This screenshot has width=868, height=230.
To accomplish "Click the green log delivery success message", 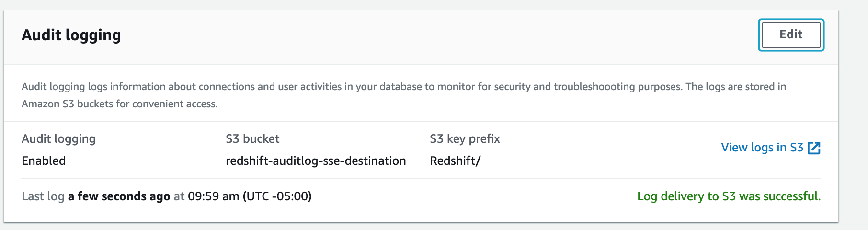I will [729, 196].
